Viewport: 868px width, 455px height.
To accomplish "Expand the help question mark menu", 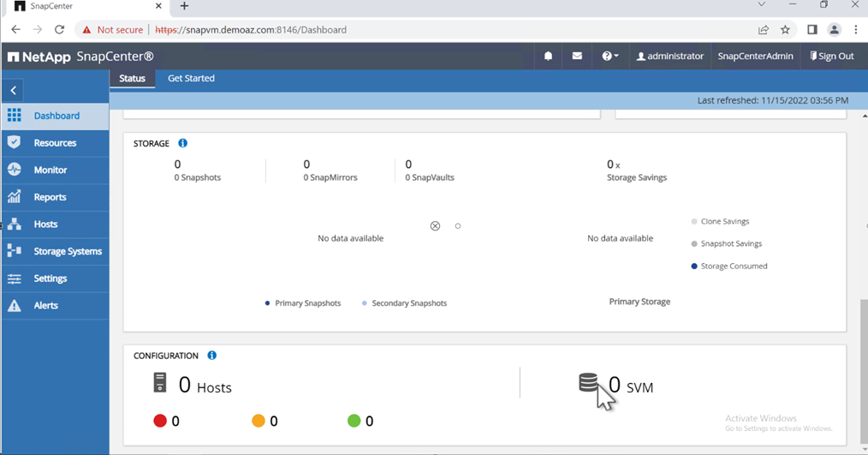I will point(610,56).
